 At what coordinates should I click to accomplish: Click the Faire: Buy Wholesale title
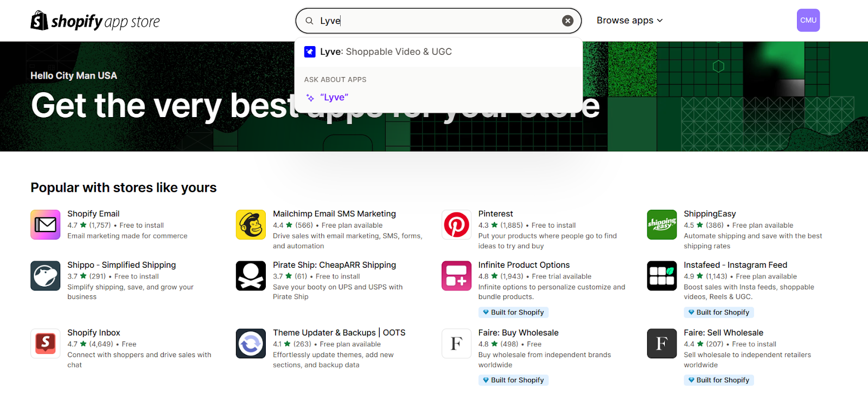pyautogui.click(x=518, y=333)
